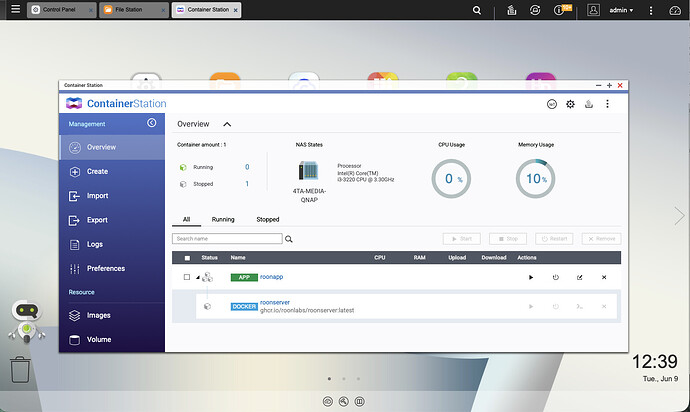Click the Start button above the table
Image resolution: width=690 pixels, height=412 pixels.
(x=462, y=239)
